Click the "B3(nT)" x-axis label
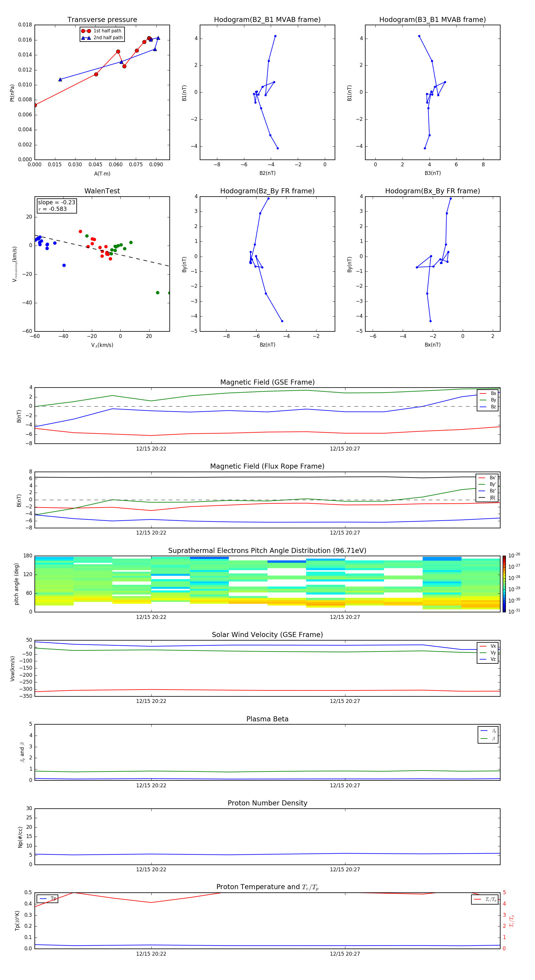The image size is (535, 980). click(x=432, y=173)
